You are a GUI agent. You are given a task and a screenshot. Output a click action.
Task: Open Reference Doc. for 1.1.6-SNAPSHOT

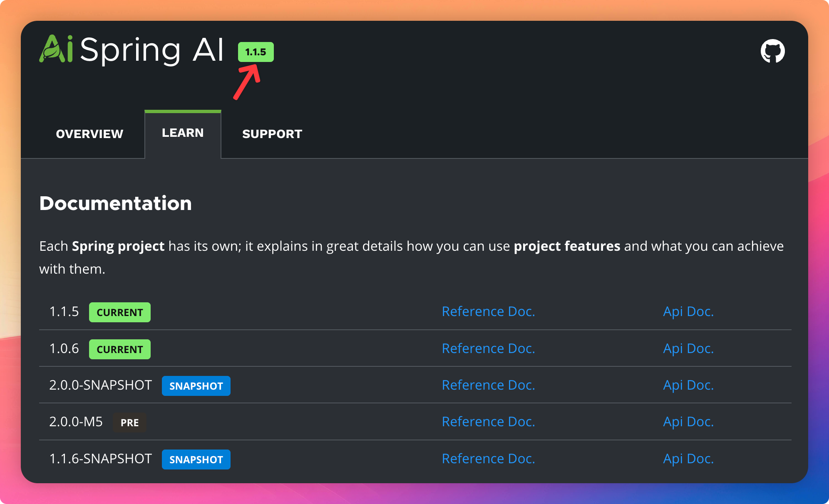pos(488,459)
